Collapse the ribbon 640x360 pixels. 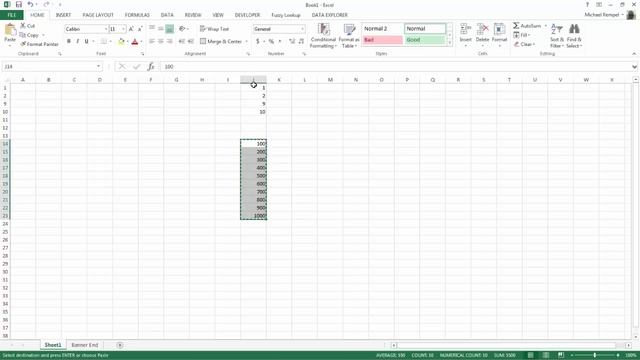[634, 54]
